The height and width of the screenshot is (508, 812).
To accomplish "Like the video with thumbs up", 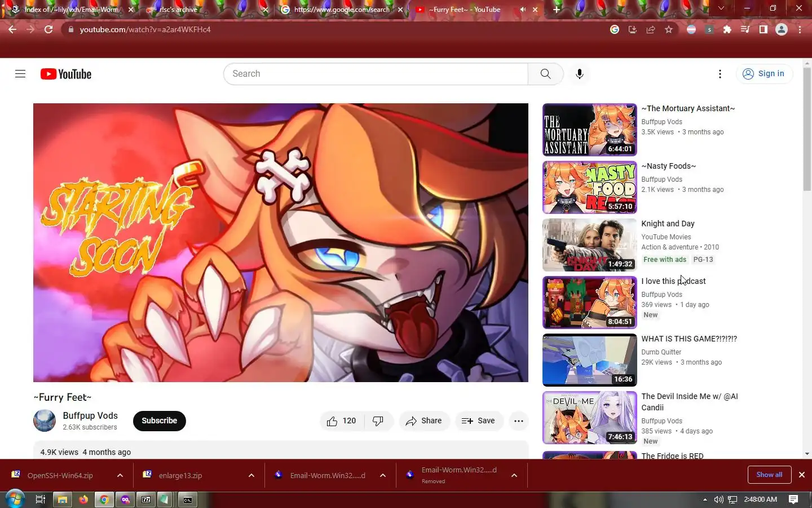I will click(341, 421).
